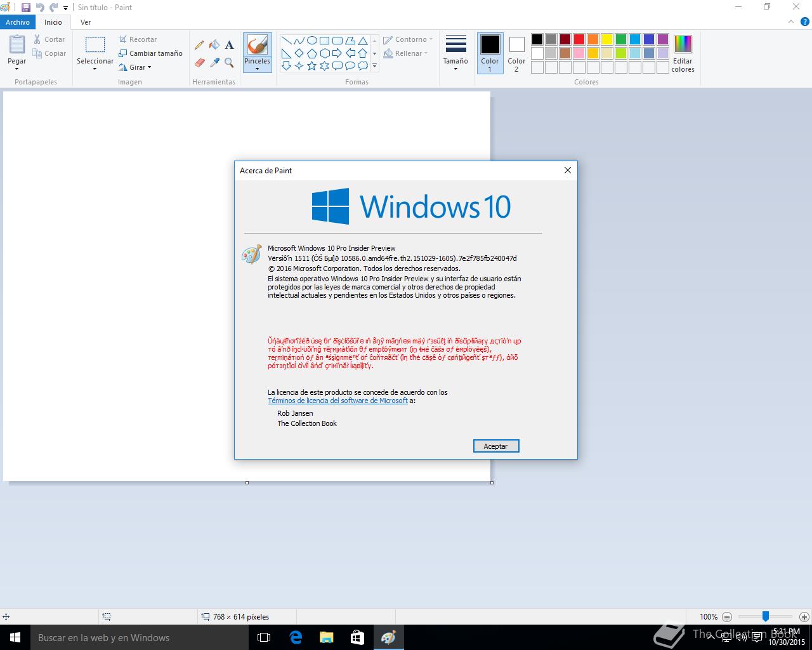Open Términos de licencia del software link
This screenshot has height=650, width=812.
point(337,401)
